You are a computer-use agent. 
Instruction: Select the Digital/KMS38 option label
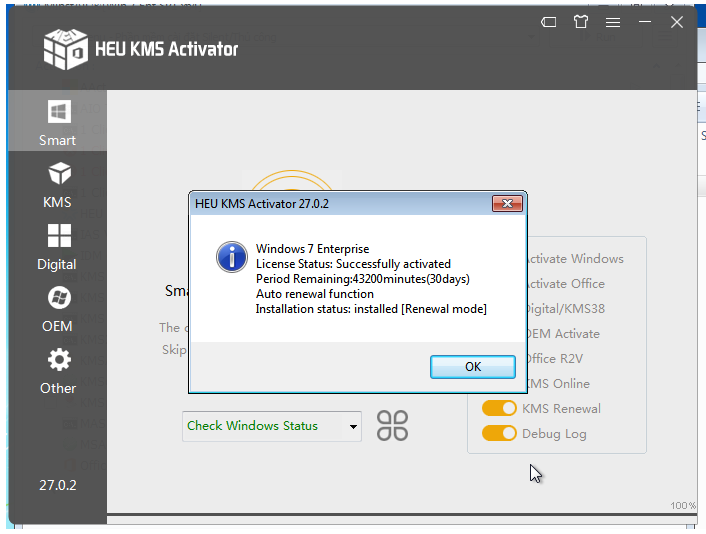566,309
